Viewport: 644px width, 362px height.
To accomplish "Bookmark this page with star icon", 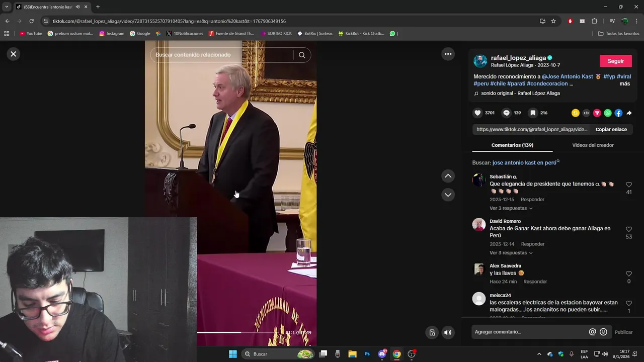I will coord(553,21).
